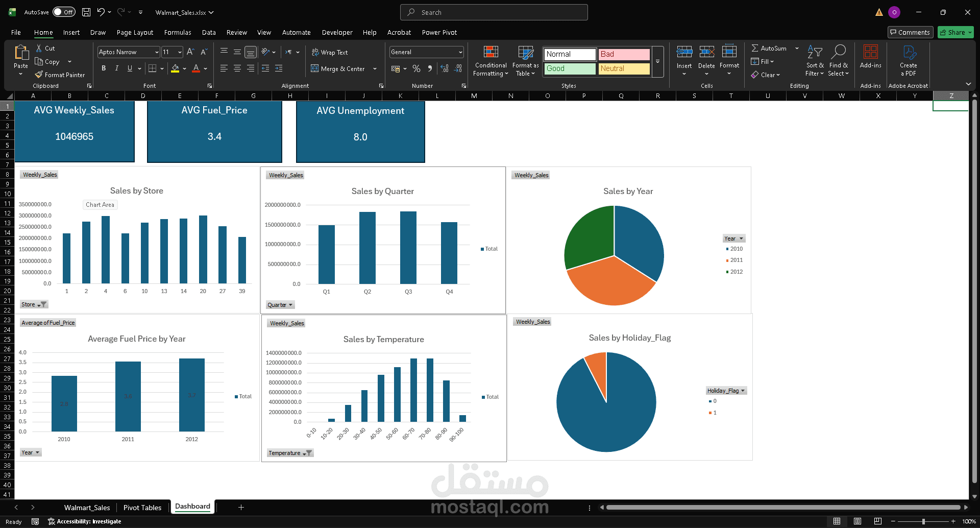Viewport: 980px width, 528px height.
Task: Open Conditional Formatting menu
Action: coord(491,61)
